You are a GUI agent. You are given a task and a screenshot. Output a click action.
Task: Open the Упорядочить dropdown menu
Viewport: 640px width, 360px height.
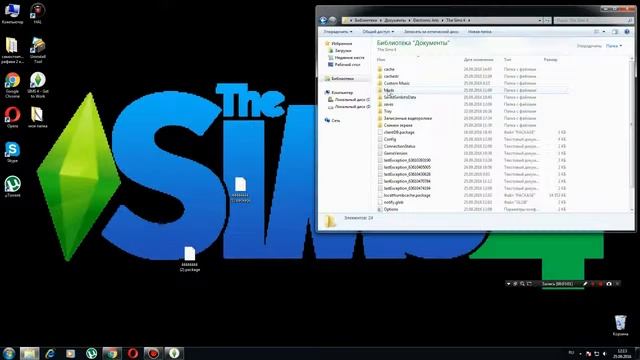pos(338,31)
